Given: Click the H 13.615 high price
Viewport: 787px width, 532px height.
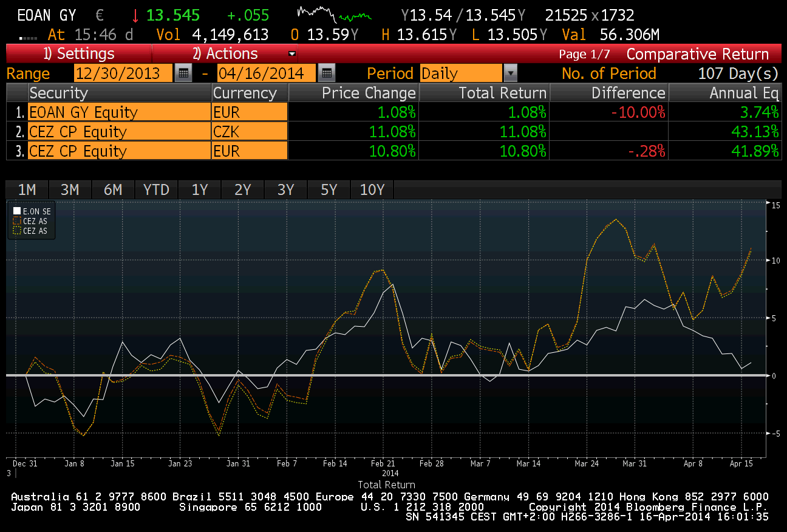Looking at the screenshot, I should [x=418, y=35].
